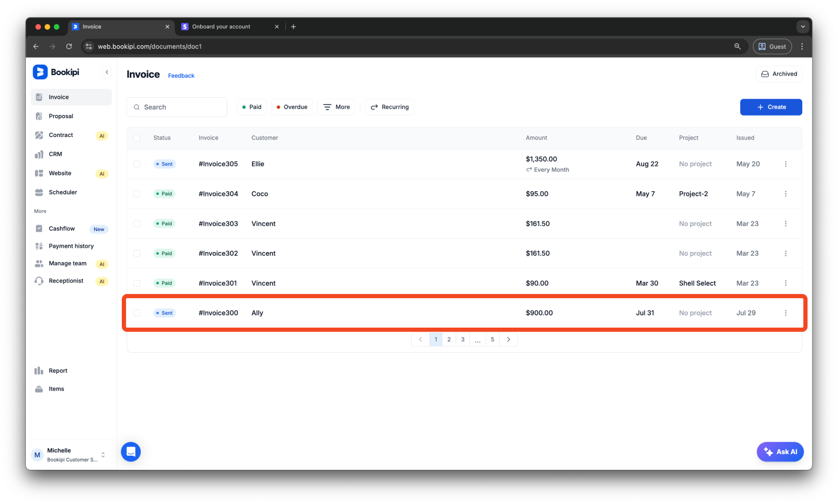Go to the next page arrow

pos(508,340)
